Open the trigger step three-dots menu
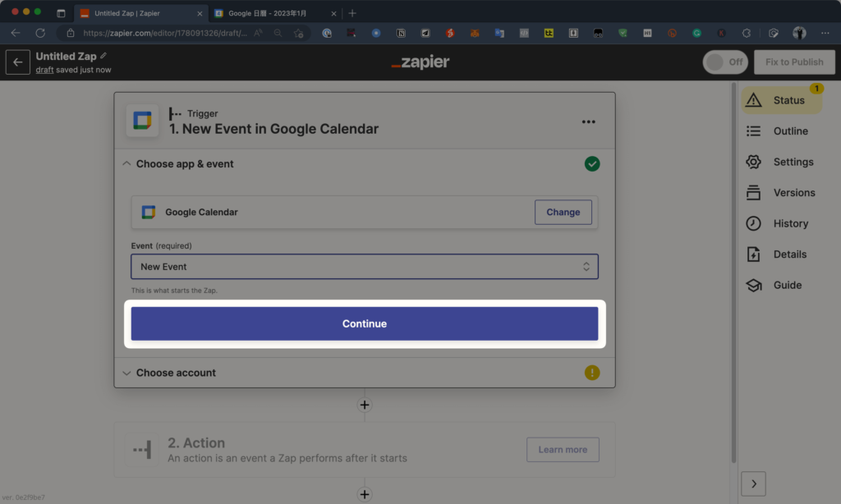Screen dimensions: 841x504 point(588,121)
